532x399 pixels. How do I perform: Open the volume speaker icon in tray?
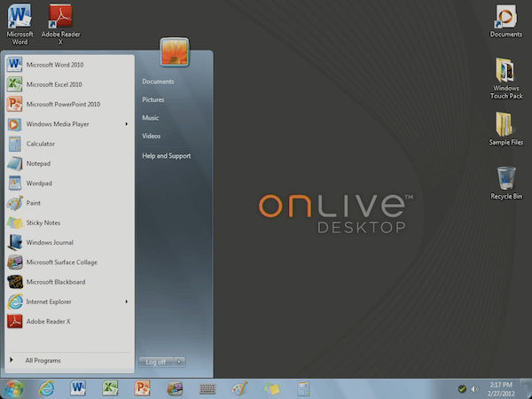[474, 388]
